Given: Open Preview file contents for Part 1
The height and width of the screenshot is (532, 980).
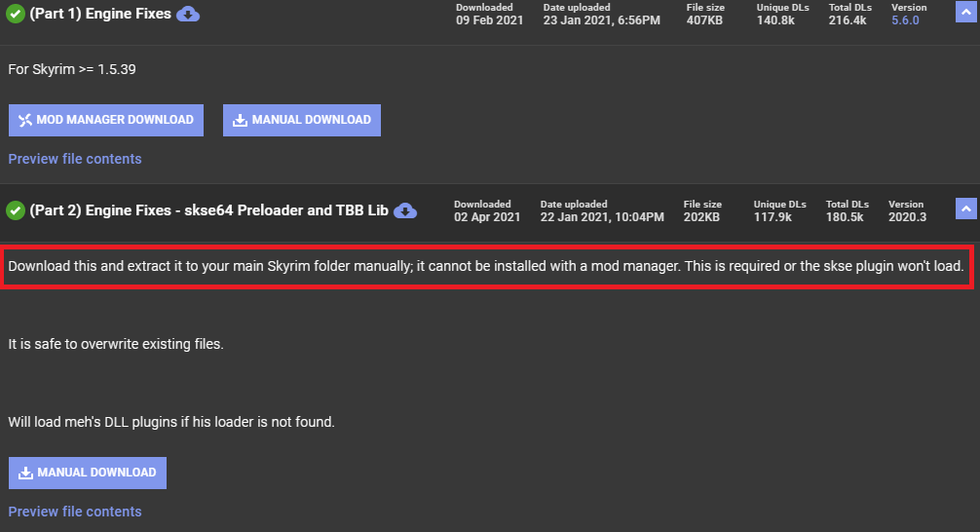Looking at the screenshot, I should 75,159.
